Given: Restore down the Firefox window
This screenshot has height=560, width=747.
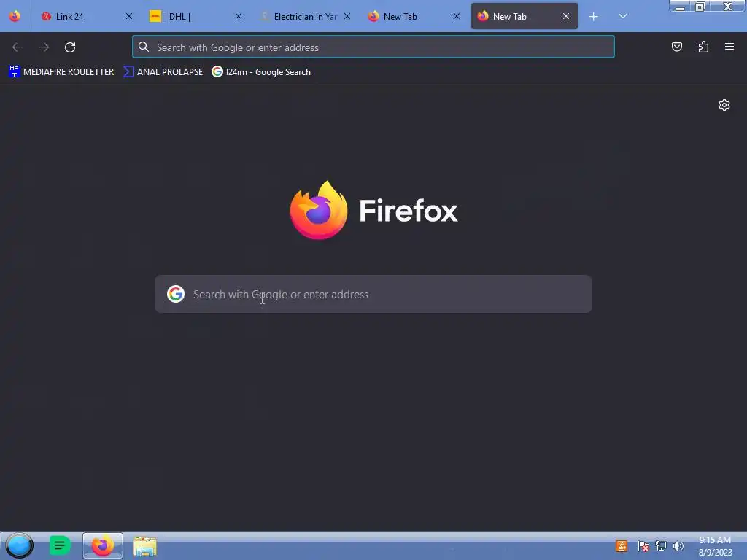Looking at the screenshot, I should click(x=700, y=6).
